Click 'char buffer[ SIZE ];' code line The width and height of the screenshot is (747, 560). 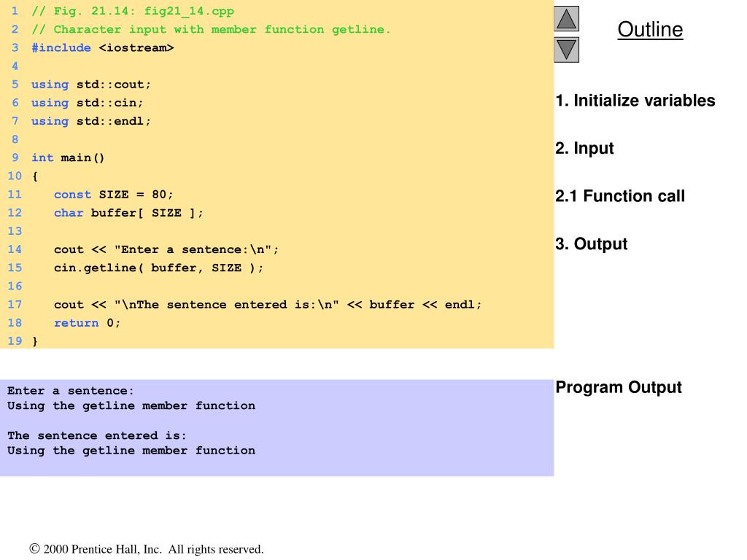pos(128,213)
